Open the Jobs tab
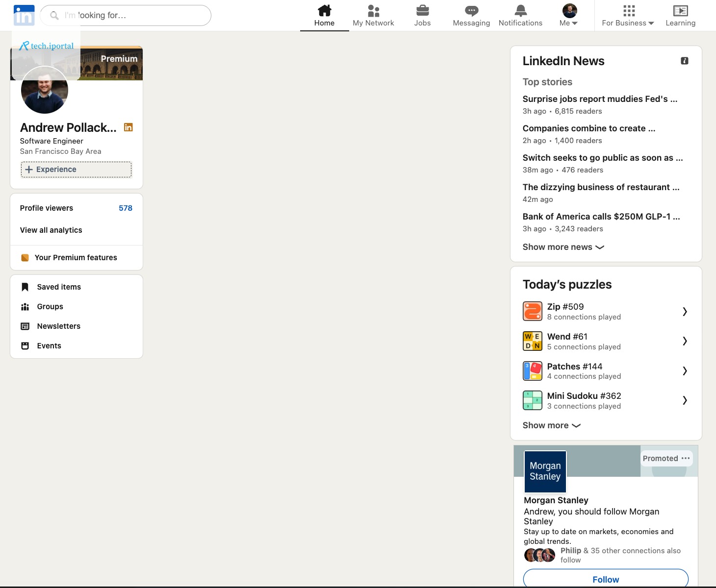The width and height of the screenshot is (716, 588). click(x=422, y=16)
